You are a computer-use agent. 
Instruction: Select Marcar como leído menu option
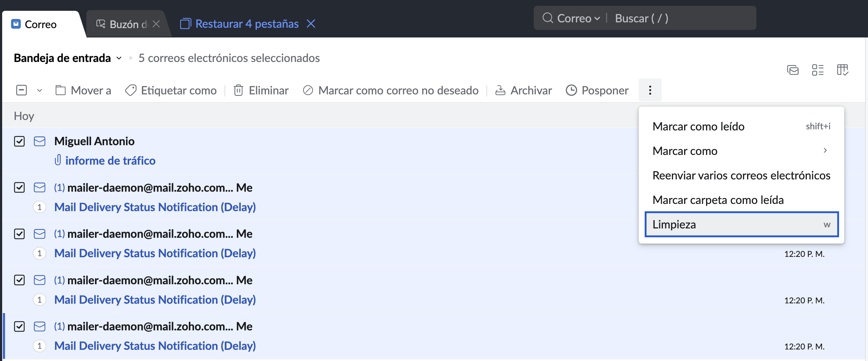tap(698, 126)
